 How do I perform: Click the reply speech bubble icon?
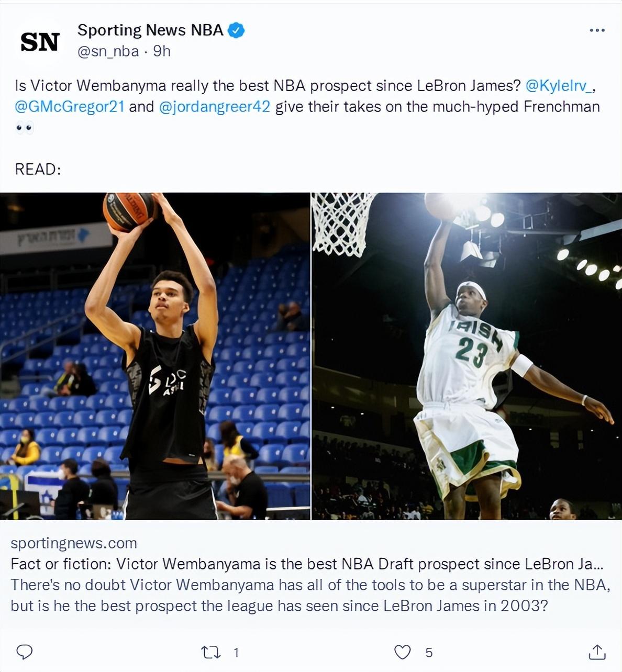(x=25, y=652)
